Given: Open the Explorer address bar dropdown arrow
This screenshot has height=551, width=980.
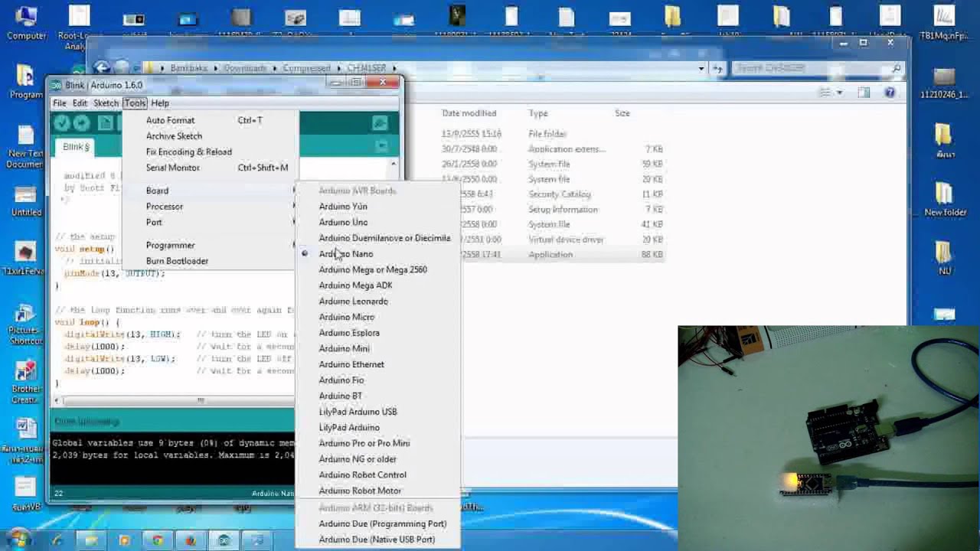Looking at the screenshot, I should click(701, 68).
